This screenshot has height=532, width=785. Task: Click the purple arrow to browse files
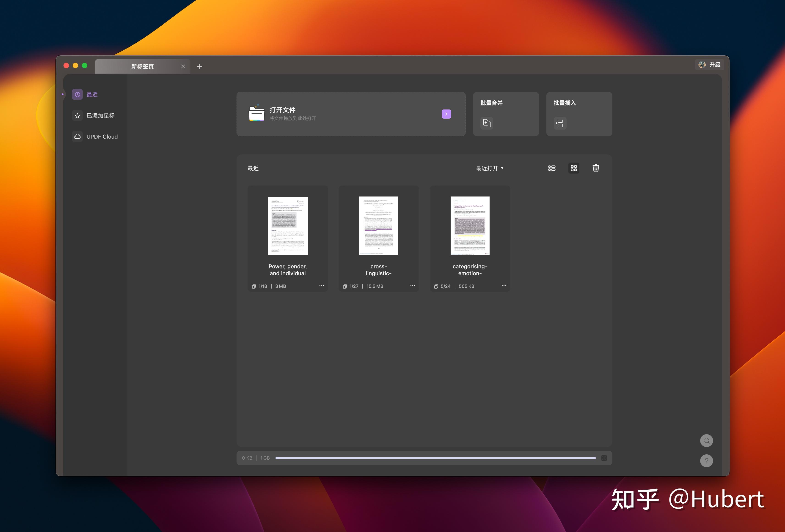click(x=446, y=114)
